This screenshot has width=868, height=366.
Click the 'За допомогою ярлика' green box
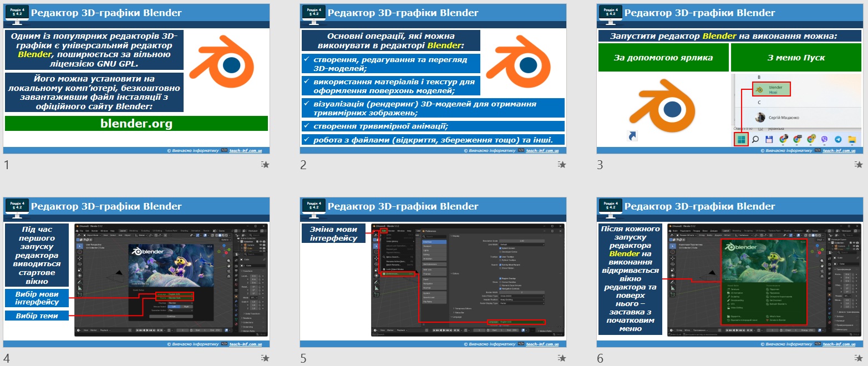click(x=663, y=58)
